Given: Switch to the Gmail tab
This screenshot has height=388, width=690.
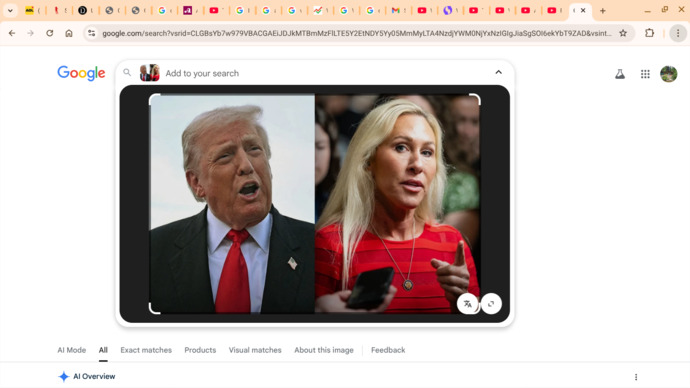Looking at the screenshot, I should [x=396, y=11].
